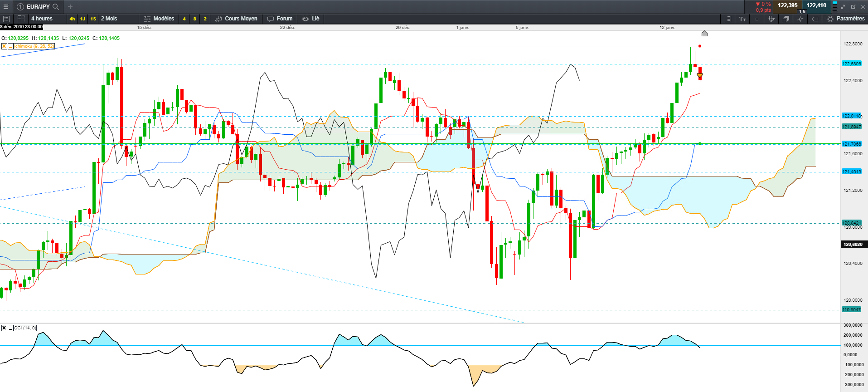
Task: Open the grid color picker tool
Action: 771,19
